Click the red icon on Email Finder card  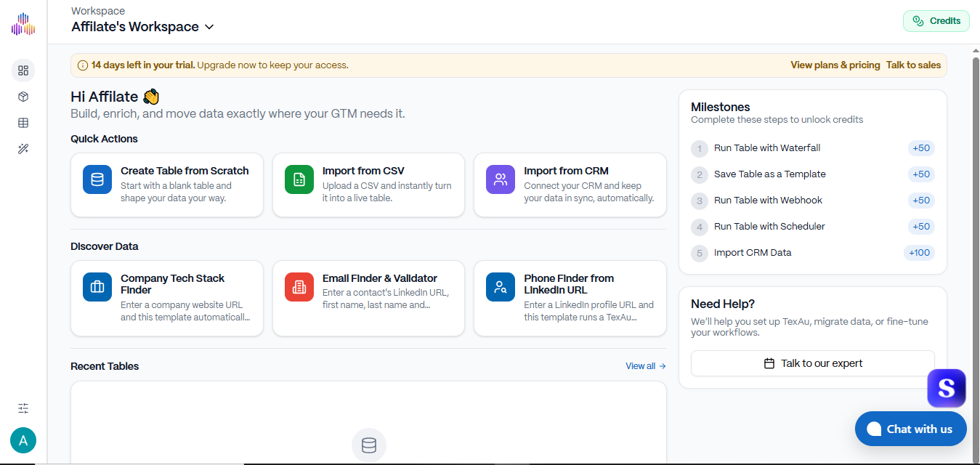coord(299,287)
